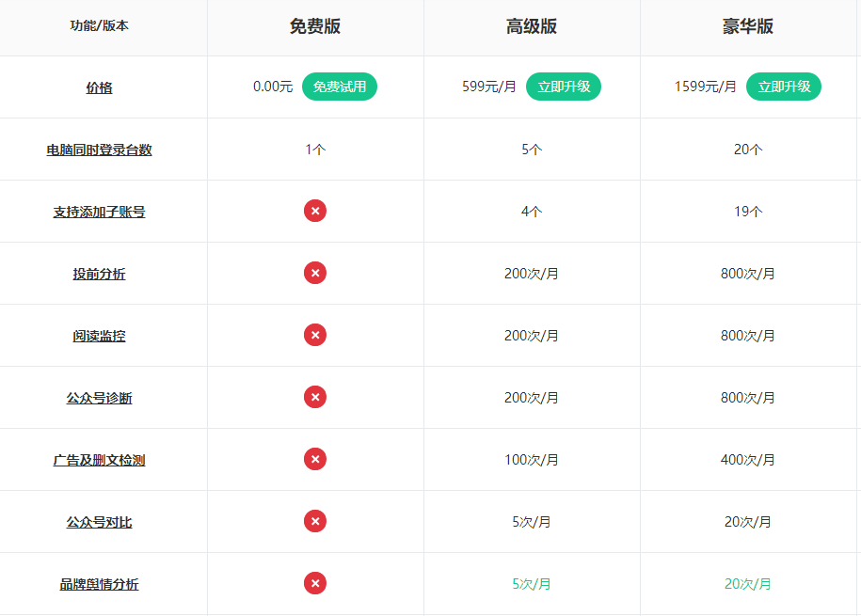This screenshot has height=616, width=861.
Task: Upgrade to the 1599元/月 豪华版 plan
Action: [x=784, y=87]
